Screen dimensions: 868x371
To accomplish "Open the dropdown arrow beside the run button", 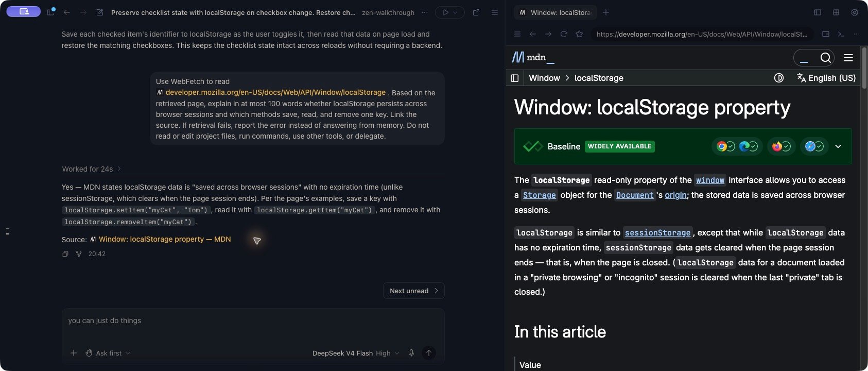I will click(456, 12).
